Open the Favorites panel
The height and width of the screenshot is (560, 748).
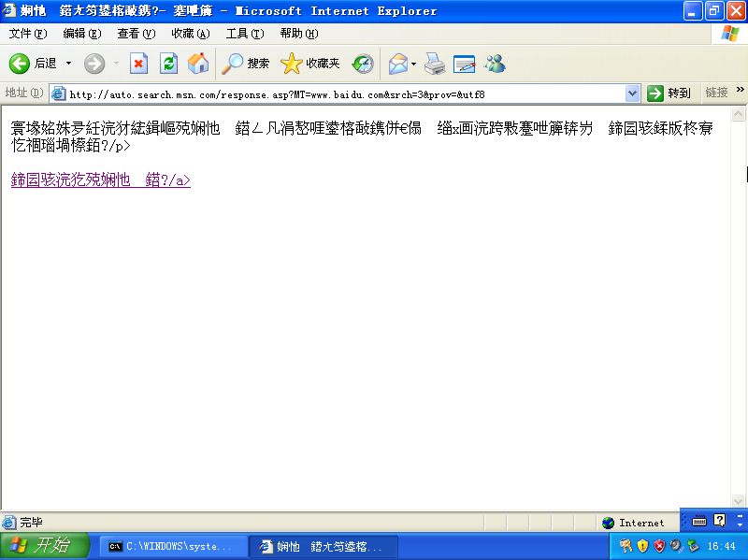(309, 64)
